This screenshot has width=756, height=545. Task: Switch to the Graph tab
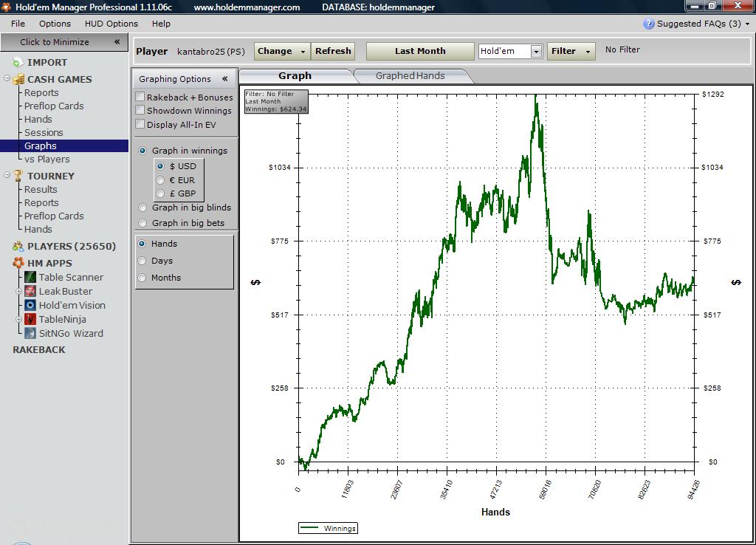coord(295,76)
